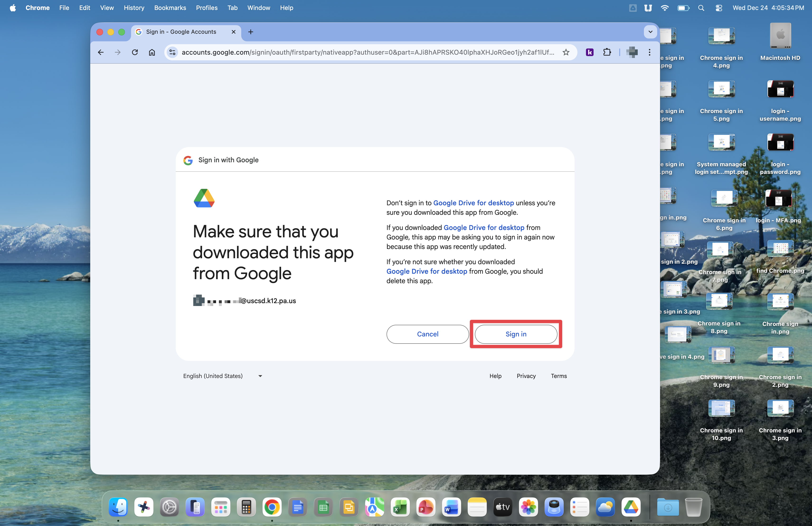Screen dimensions: 812x526
Task: Open Google Drive in the Dock
Action: pyautogui.click(x=631, y=507)
